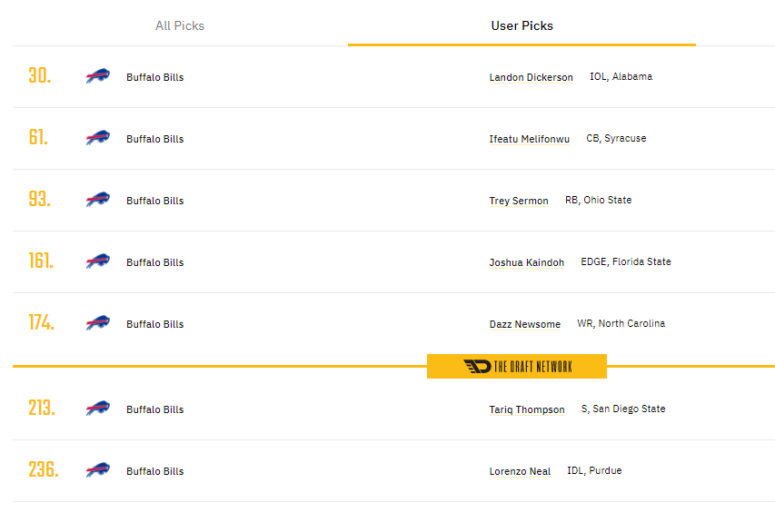Click the Bills logo for pick 30
This screenshot has width=775, height=532.
coord(98,76)
